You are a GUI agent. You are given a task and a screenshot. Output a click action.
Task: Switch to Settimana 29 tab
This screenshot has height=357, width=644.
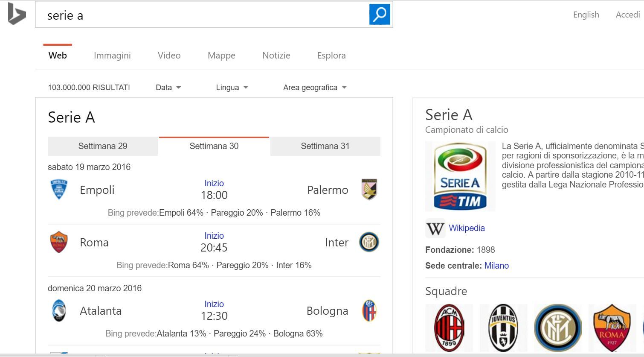pos(103,146)
